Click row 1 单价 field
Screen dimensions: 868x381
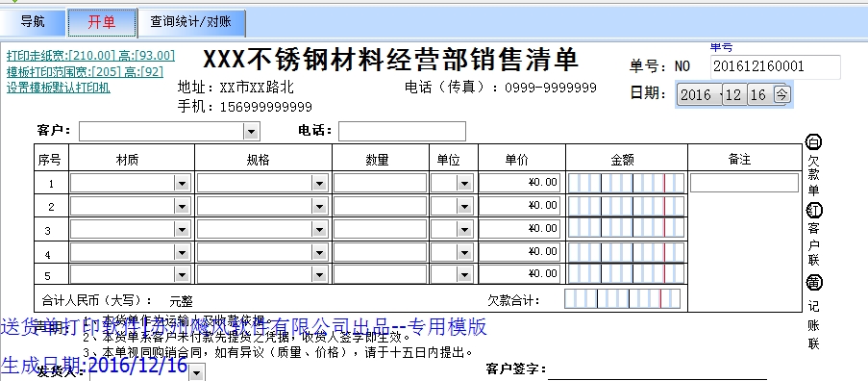(520, 183)
